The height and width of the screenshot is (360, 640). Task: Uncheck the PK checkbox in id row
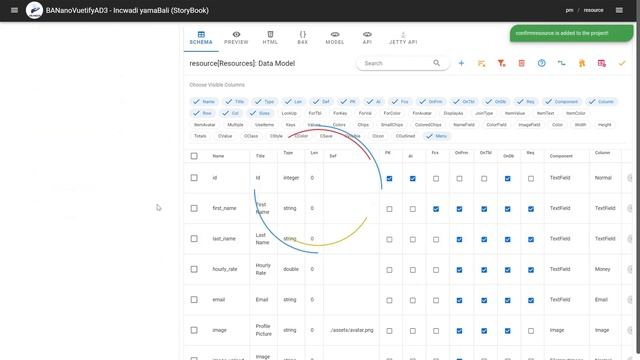[x=389, y=178]
